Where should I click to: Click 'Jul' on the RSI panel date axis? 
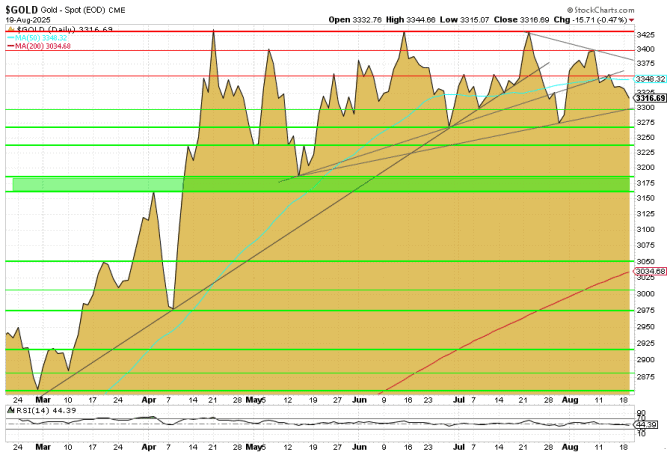(458, 447)
